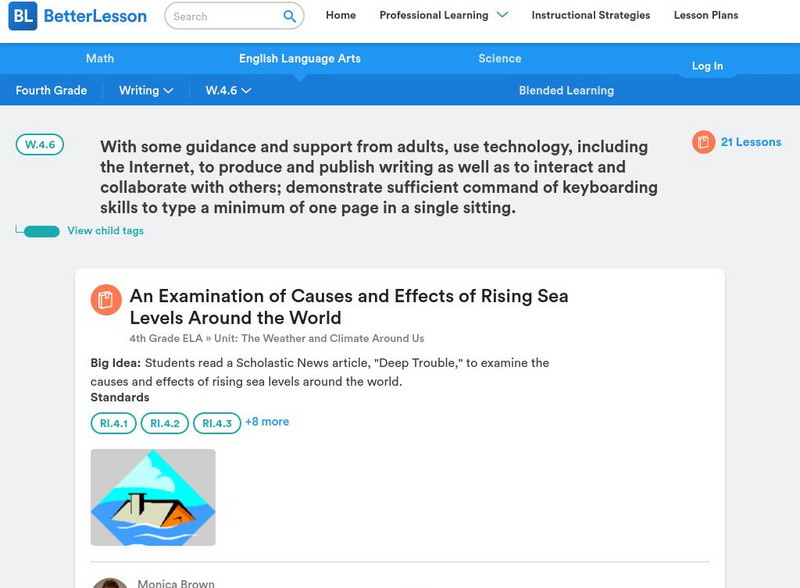
Task: Switch to the Math tab
Action: 100,59
